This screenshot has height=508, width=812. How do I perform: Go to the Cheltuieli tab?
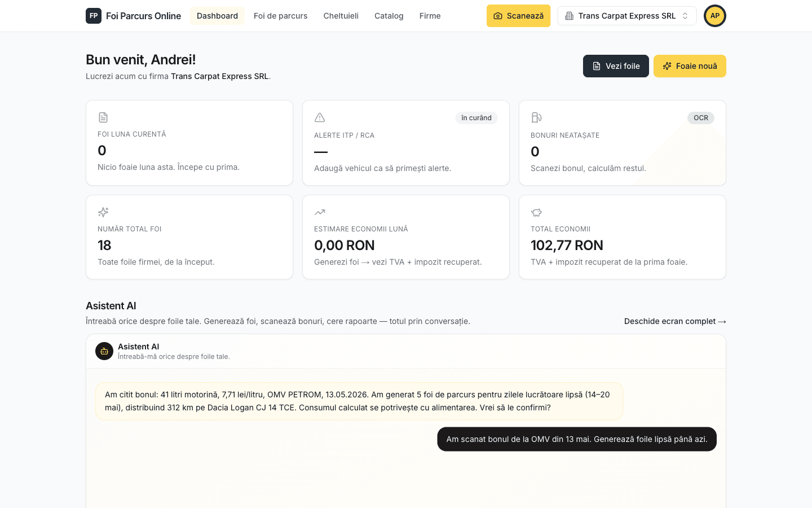pyautogui.click(x=341, y=16)
